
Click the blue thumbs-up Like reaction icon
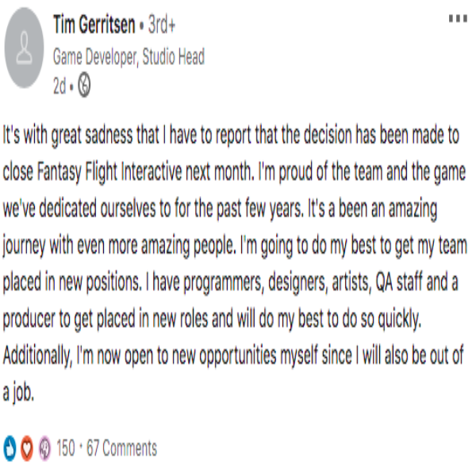10,448
